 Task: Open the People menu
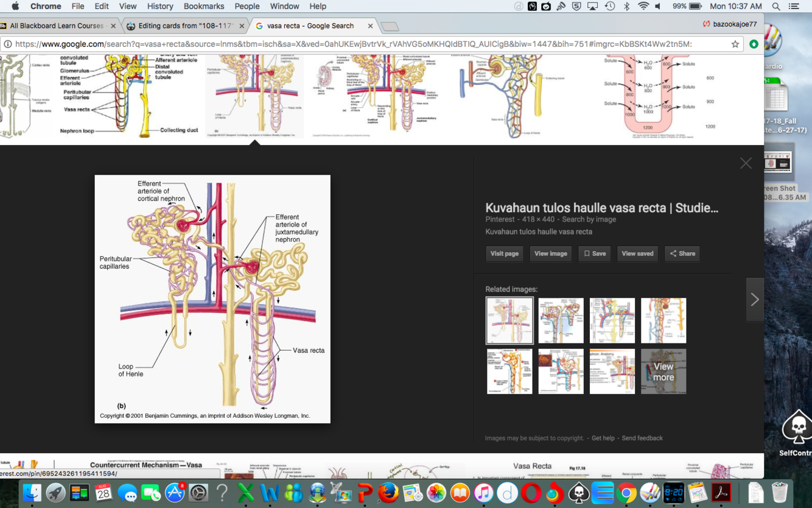247,6
